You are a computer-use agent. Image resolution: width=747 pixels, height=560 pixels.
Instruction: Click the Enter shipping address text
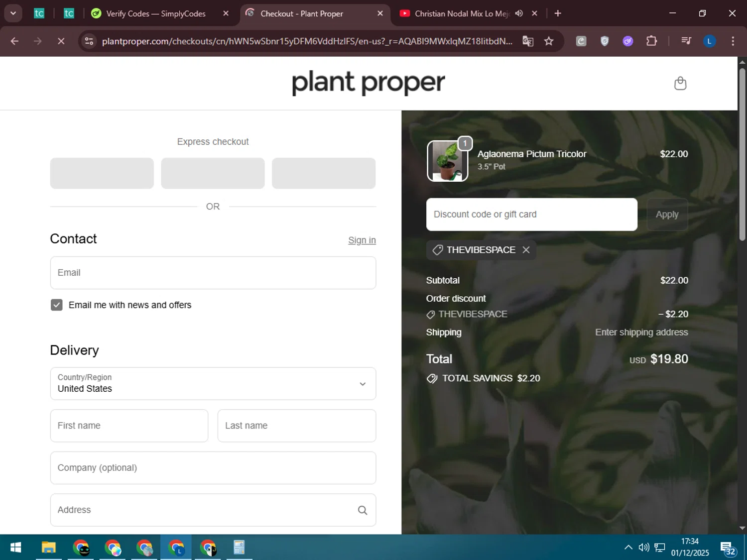click(641, 333)
